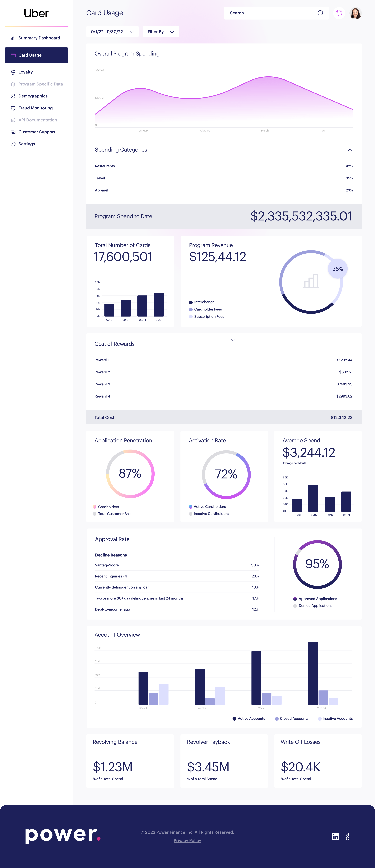The height and width of the screenshot is (868, 375).
Task: Open the 9/1/22 - 9/30/22 date range dropdown
Action: (x=112, y=32)
